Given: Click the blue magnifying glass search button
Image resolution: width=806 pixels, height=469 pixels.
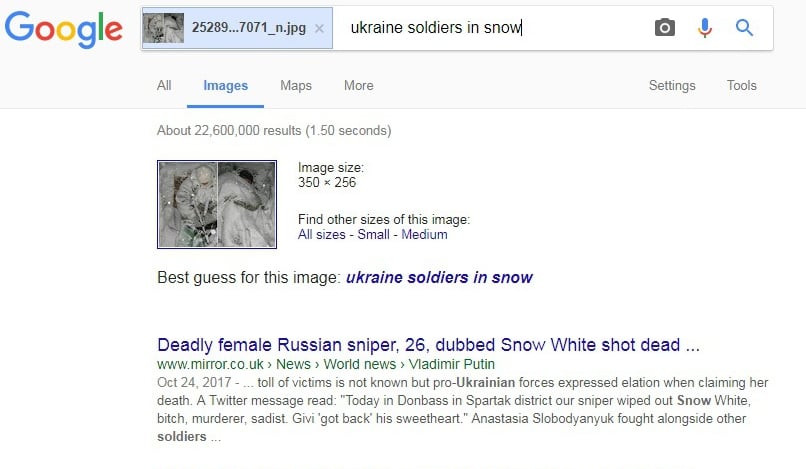Looking at the screenshot, I should [744, 27].
